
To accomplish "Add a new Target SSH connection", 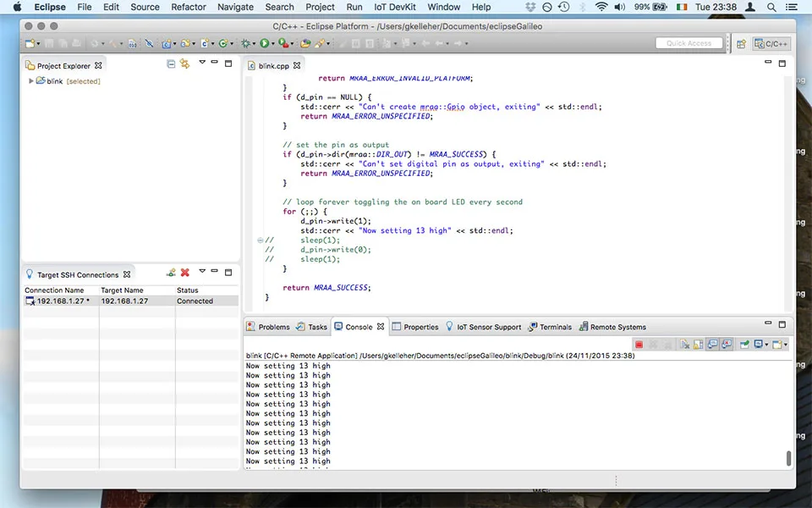I will point(171,273).
